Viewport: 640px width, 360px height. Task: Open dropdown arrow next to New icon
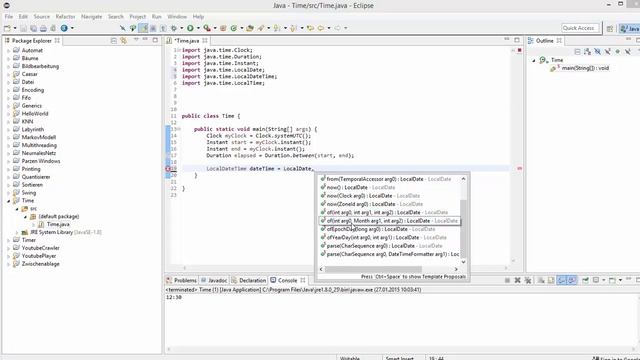tap(15, 28)
